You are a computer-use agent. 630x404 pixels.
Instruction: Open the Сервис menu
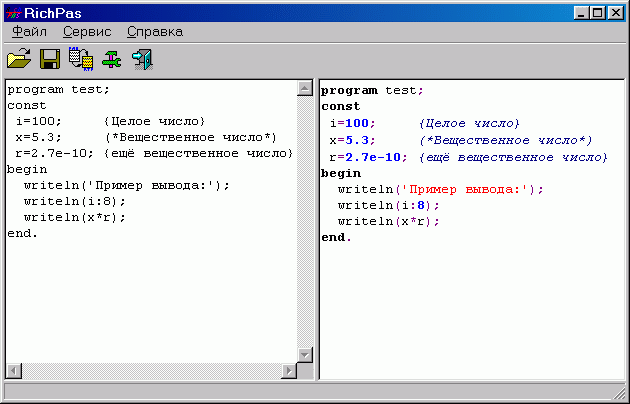(x=87, y=32)
